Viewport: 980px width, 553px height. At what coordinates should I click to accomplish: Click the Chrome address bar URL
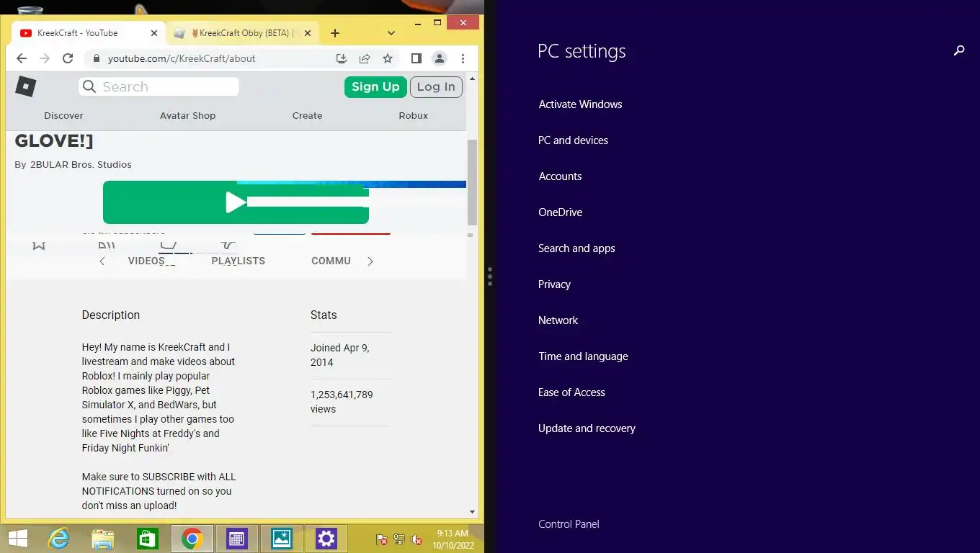pos(182,58)
